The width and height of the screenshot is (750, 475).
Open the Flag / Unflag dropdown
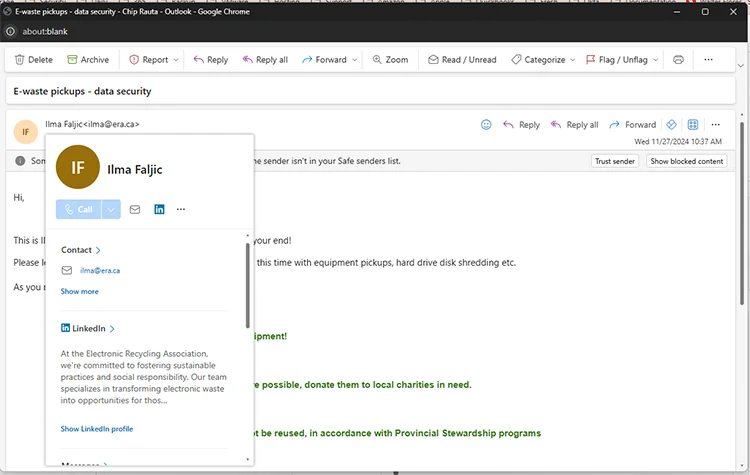coord(656,60)
